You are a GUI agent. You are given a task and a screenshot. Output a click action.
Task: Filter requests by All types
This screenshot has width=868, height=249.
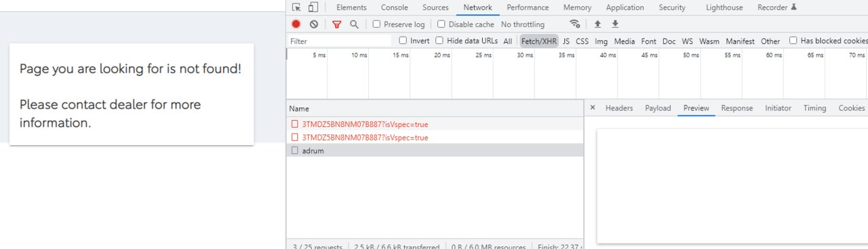[508, 41]
